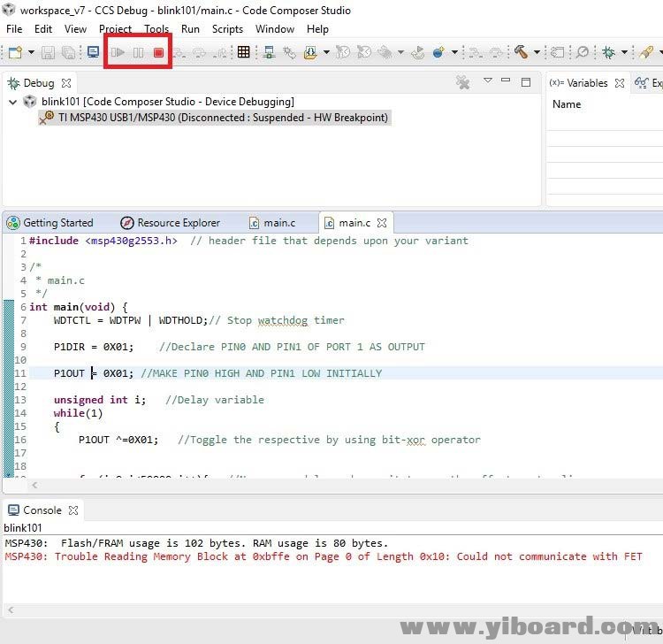Click the Build hammer icon
Viewport: 663px width, 644px height.
pyautogui.click(x=521, y=53)
